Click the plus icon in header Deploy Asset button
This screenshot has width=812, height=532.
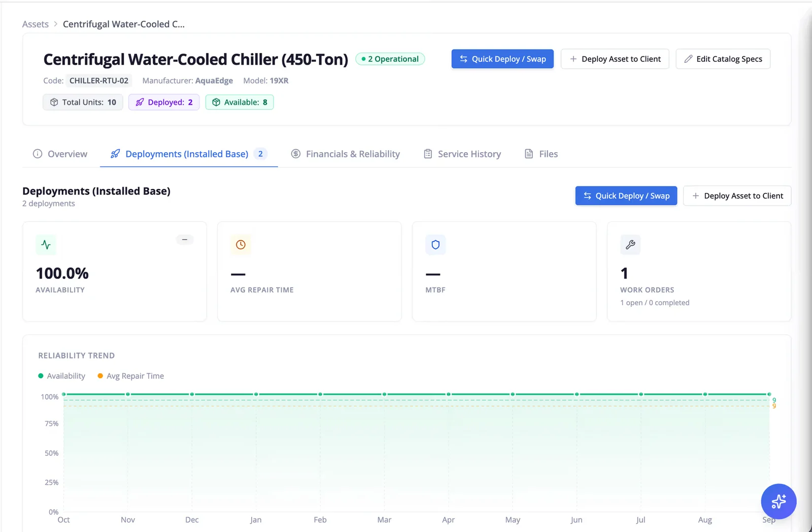point(573,59)
